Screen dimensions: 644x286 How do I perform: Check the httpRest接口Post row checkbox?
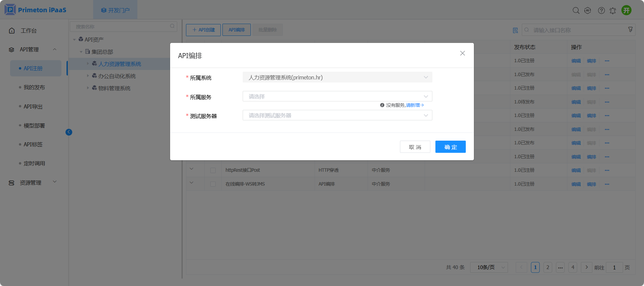(x=213, y=170)
